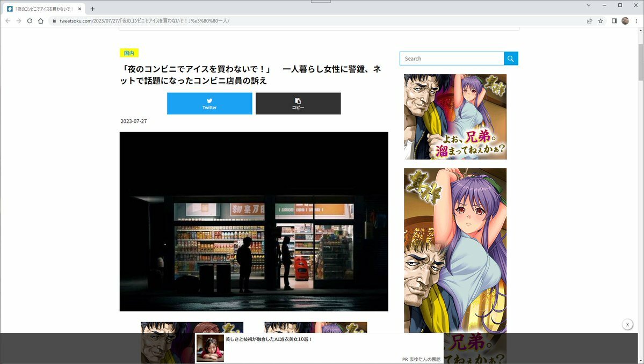Click the browser forward arrow
Screen dimensions: 644x364
click(18, 21)
